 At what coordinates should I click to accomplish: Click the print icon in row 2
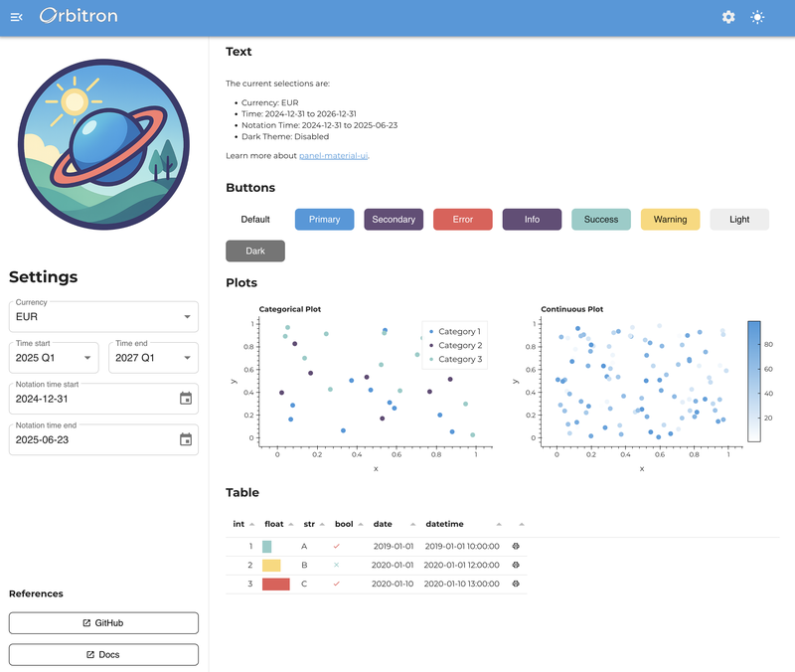click(x=516, y=565)
